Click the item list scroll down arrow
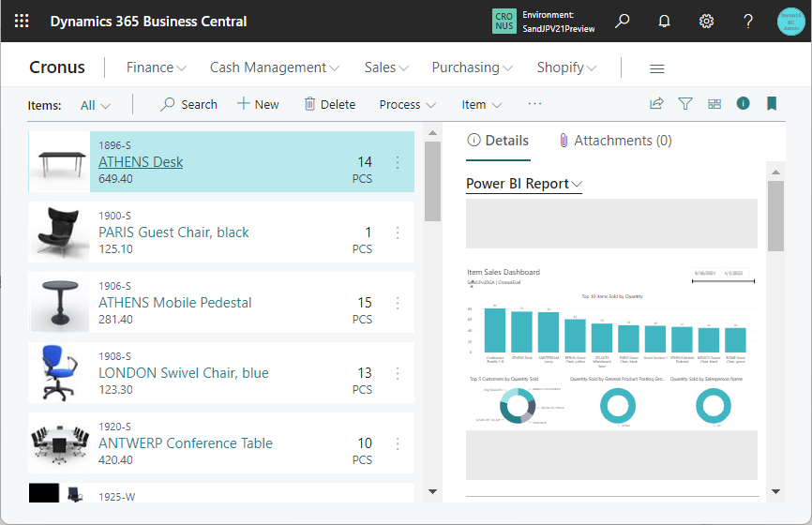Viewport: 812px width, 525px height. (x=432, y=491)
